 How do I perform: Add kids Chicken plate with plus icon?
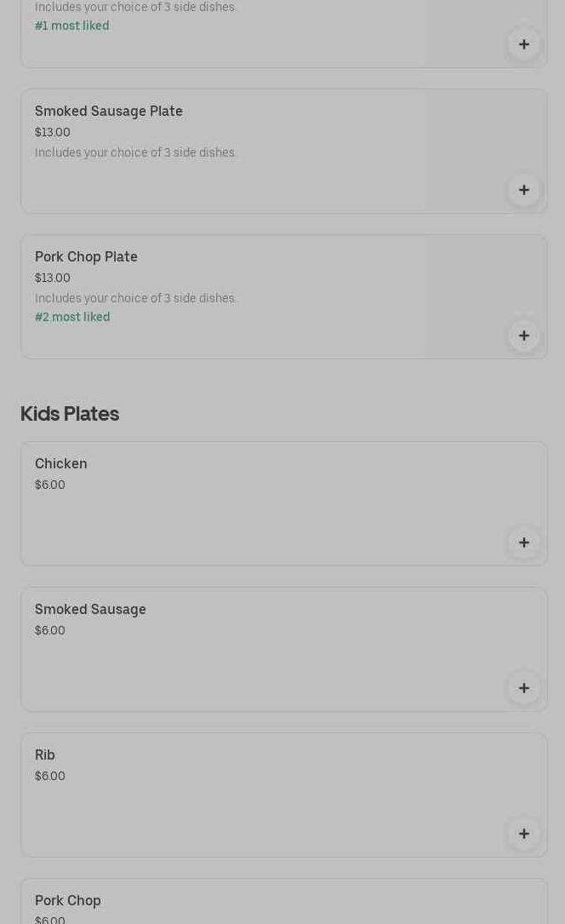[523, 542]
